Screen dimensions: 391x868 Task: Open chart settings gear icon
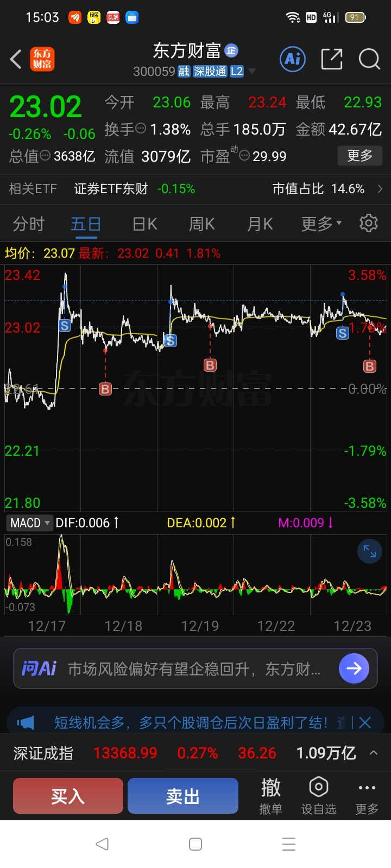(369, 223)
